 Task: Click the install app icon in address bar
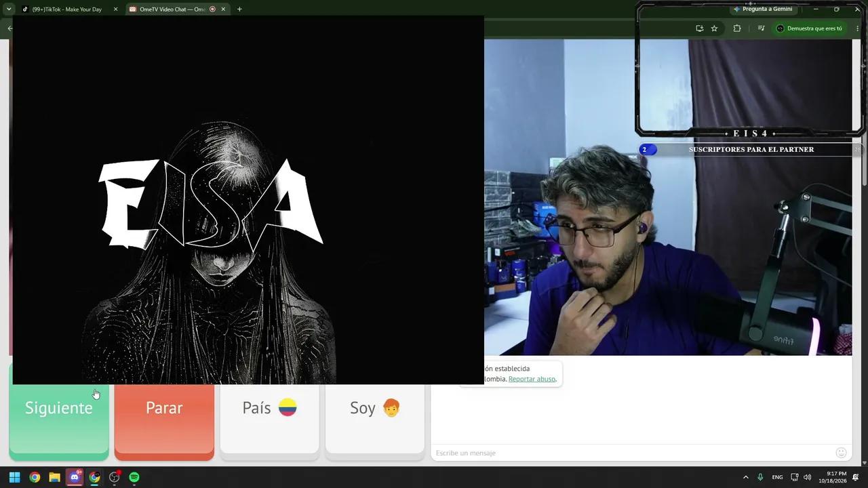tap(699, 28)
